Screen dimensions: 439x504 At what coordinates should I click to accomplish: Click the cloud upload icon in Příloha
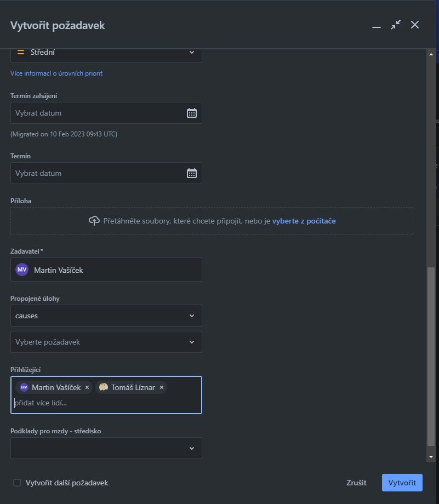(x=94, y=221)
